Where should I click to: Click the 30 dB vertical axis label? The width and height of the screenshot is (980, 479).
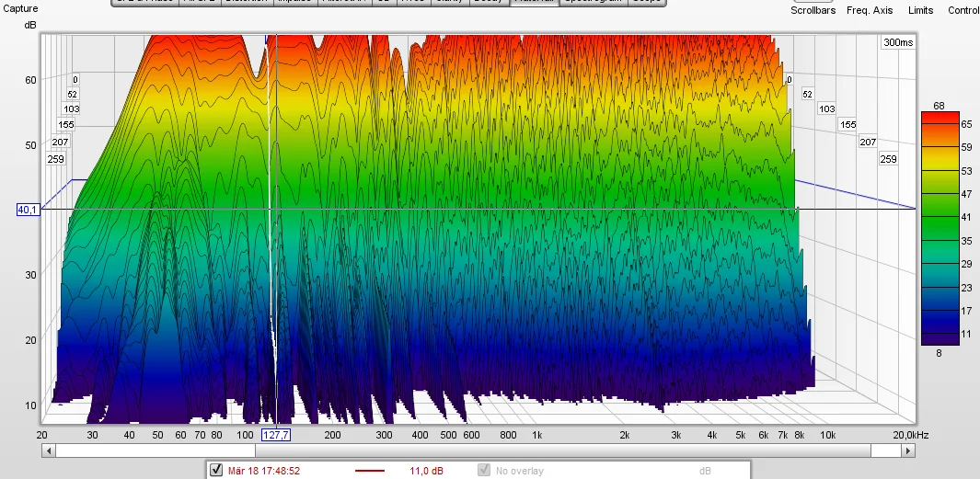click(30, 274)
